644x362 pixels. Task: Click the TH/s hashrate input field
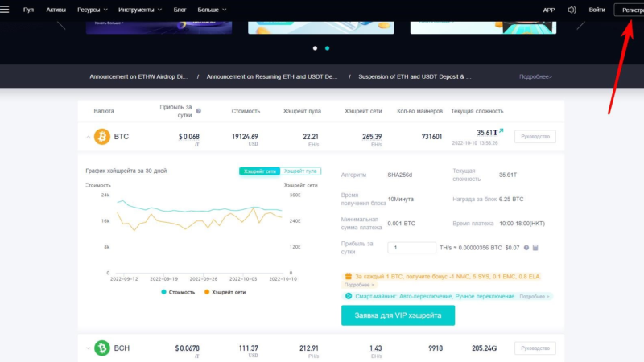coord(411,248)
